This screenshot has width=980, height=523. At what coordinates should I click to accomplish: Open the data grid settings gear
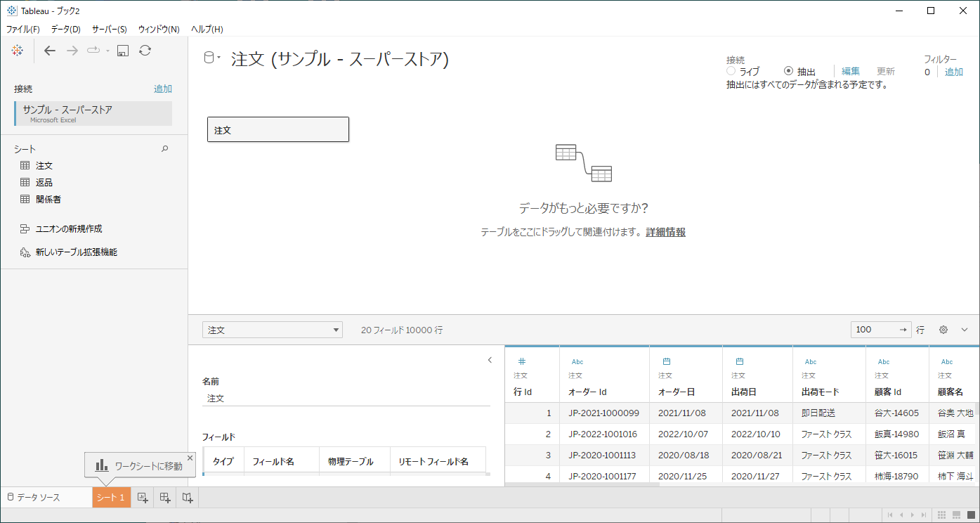tap(943, 330)
